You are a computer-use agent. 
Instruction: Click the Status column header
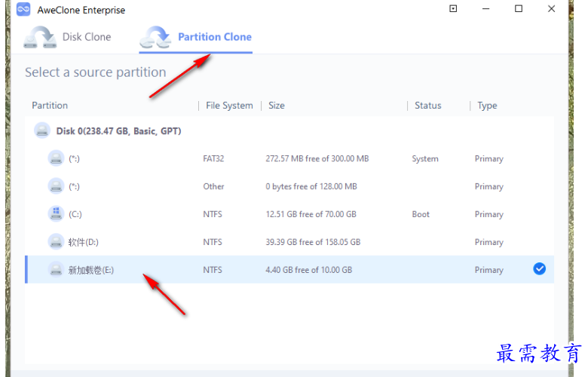click(x=428, y=106)
